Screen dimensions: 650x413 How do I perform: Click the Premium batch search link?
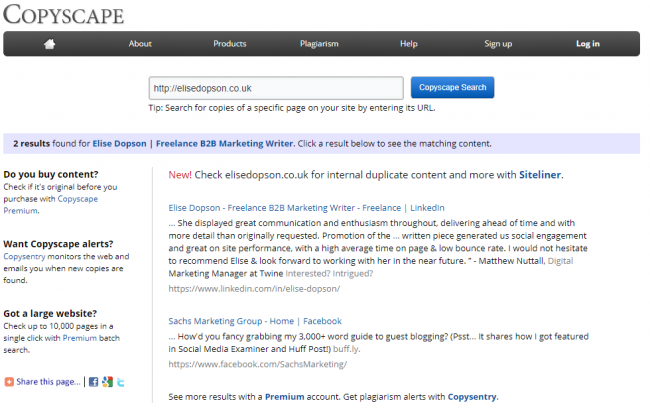coord(80,338)
